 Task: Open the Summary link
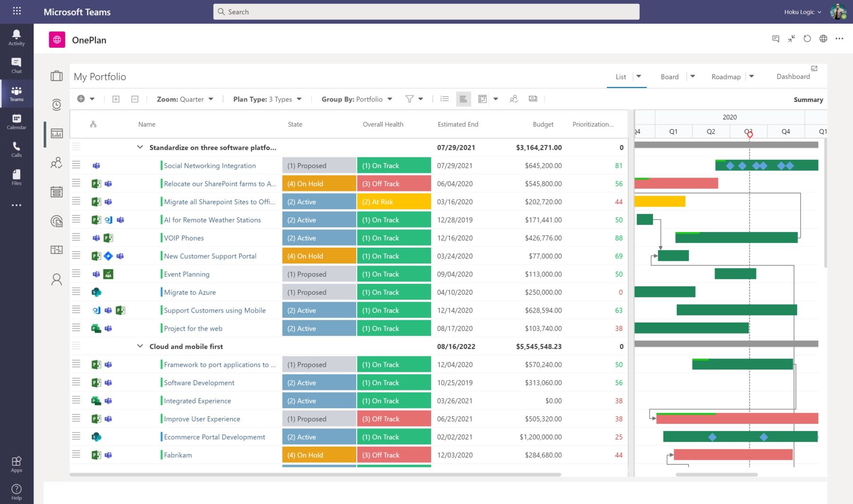pos(808,99)
